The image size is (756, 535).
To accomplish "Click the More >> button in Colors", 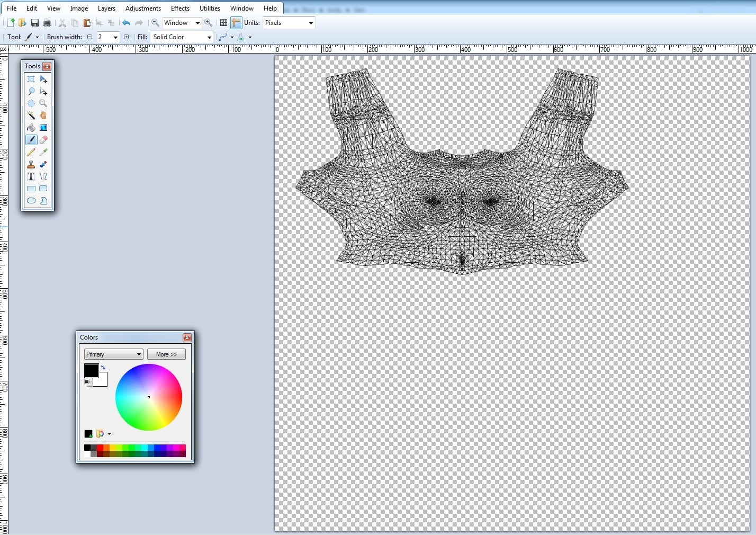I will (166, 354).
